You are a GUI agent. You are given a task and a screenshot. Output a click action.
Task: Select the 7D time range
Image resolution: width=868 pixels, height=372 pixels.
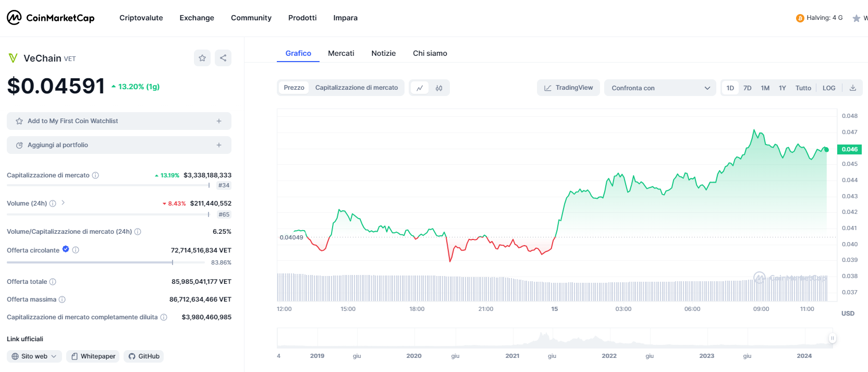[747, 88]
